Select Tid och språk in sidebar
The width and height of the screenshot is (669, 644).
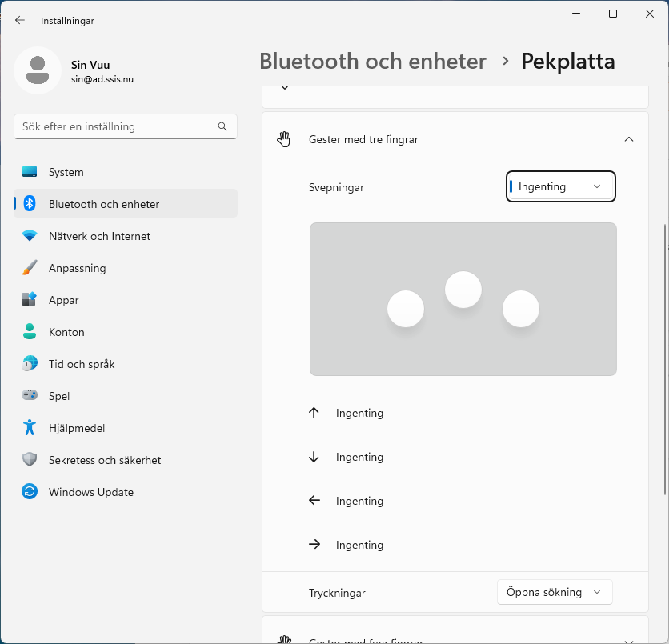pyautogui.click(x=82, y=364)
